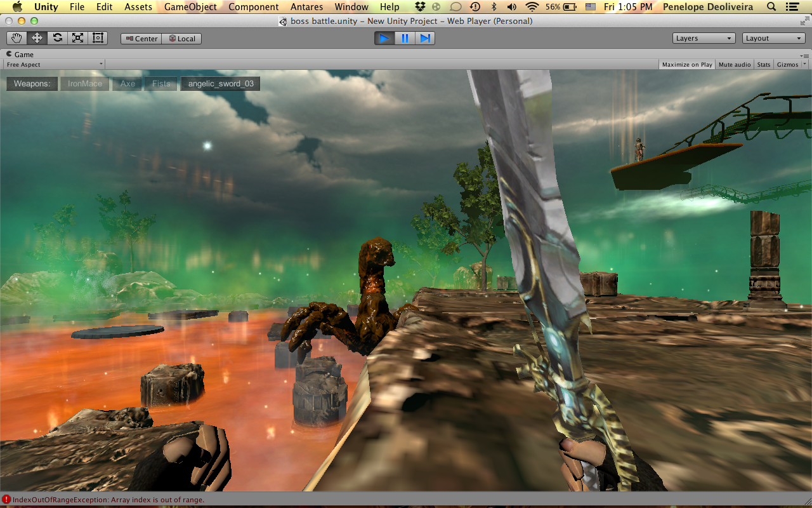Toggle Mute audio in Game view
Screen dimensions: 812x508
735,65
